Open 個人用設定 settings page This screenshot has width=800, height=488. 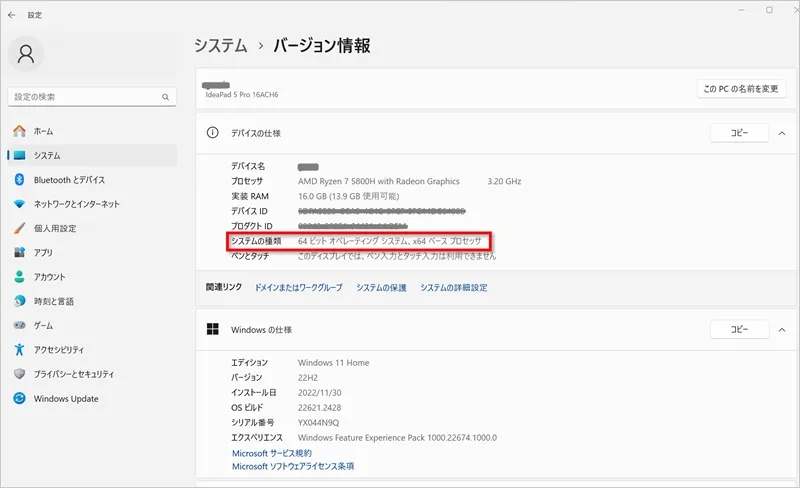point(92,228)
